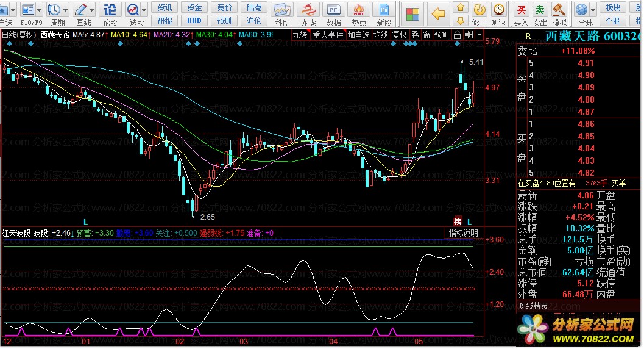Open the 陆港 tab
Viewport: 644px width, 349px height.
click(x=254, y=7)
